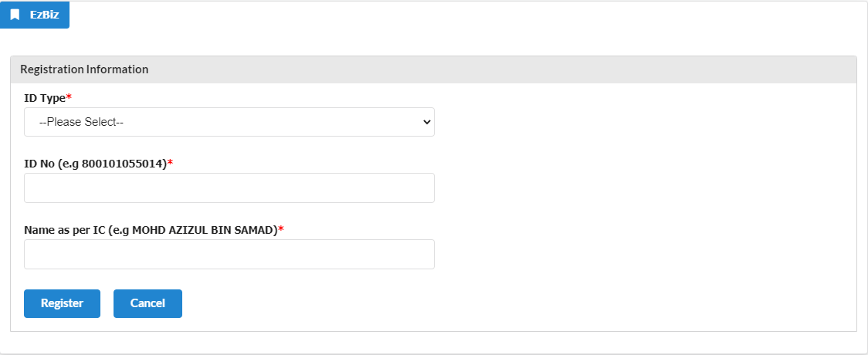
Task: Focus the Name as per IC field
Action: point(229,255)
